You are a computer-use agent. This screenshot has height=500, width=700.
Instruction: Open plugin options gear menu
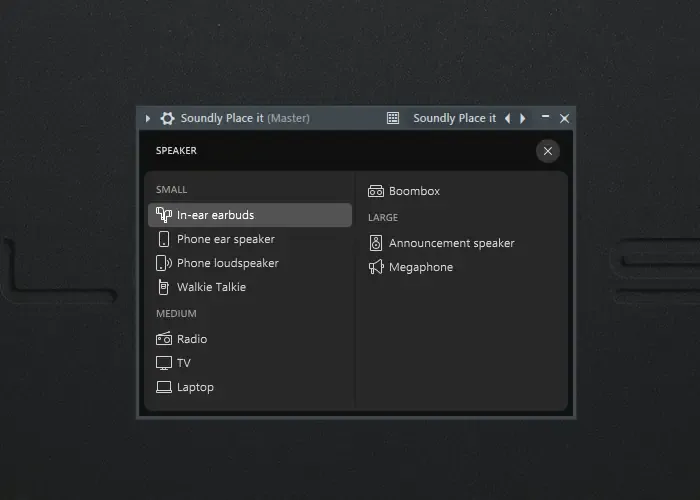point(167,118)
